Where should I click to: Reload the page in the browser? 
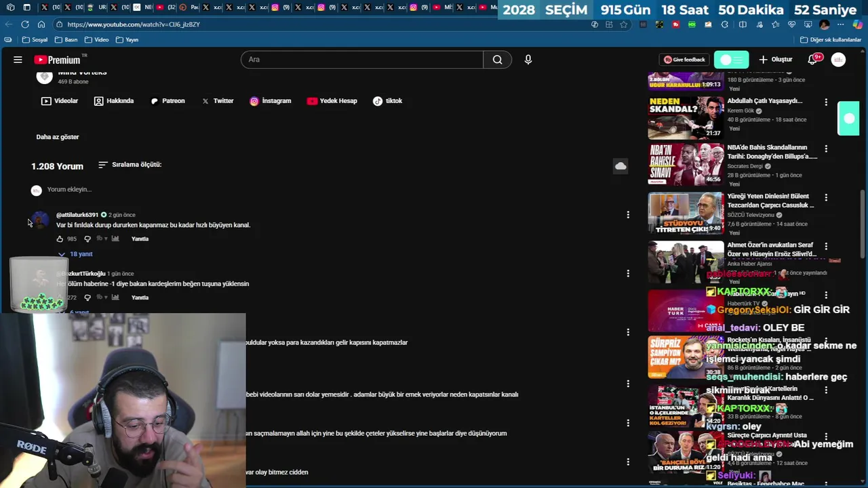tap(25, 24)
